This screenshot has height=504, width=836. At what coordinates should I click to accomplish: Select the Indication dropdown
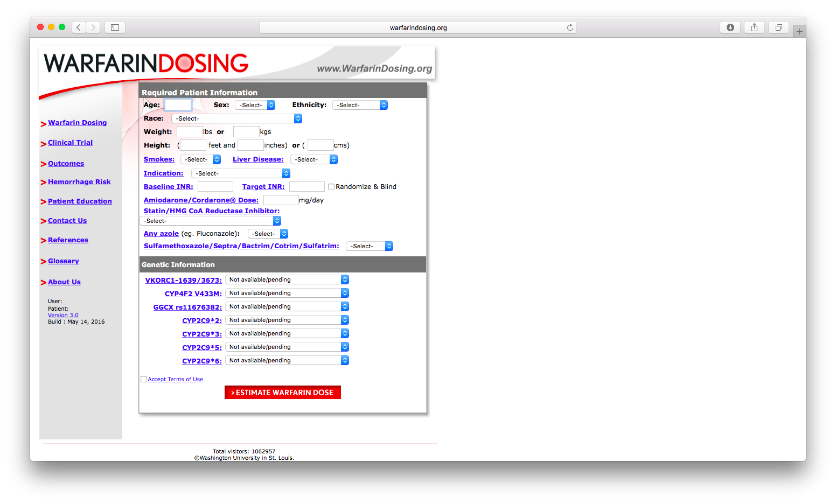[241, 173]
